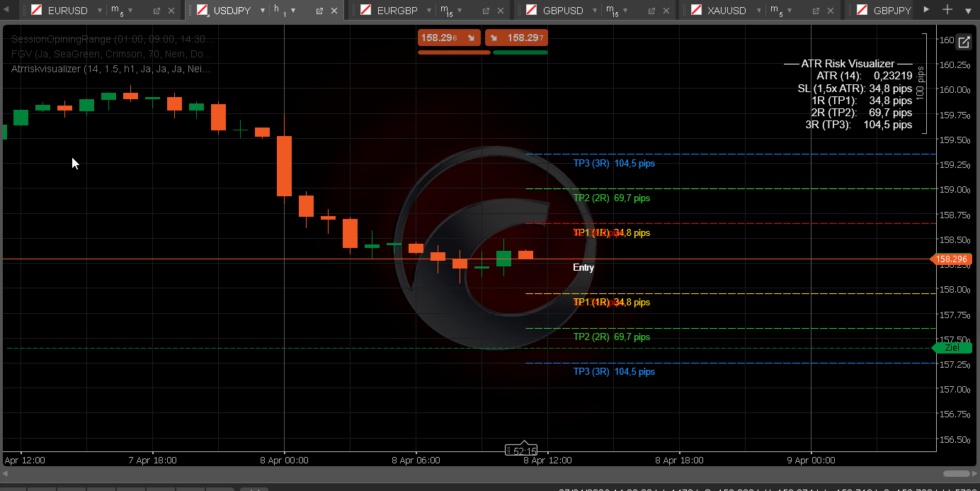This screenshot has height=491, width=980.
Task: Click the green Ziel price marker
Action: pyautogui.click(x=952, y=347)
